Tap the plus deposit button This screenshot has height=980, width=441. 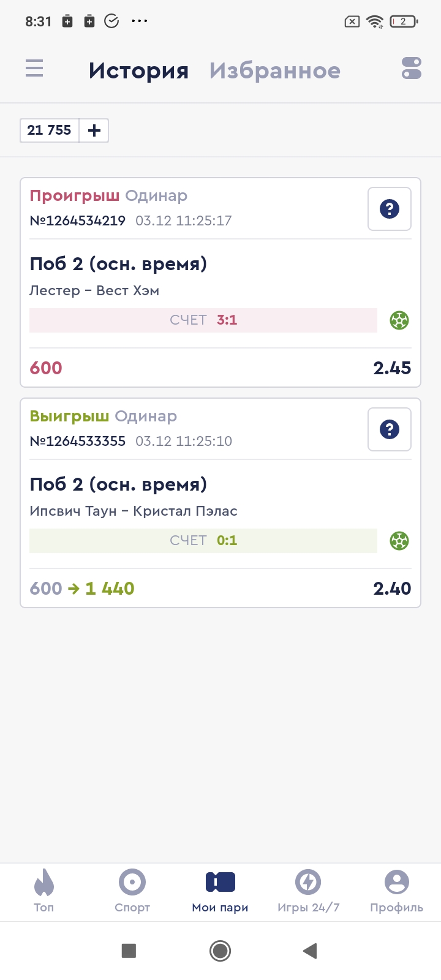tap(94, 130)
